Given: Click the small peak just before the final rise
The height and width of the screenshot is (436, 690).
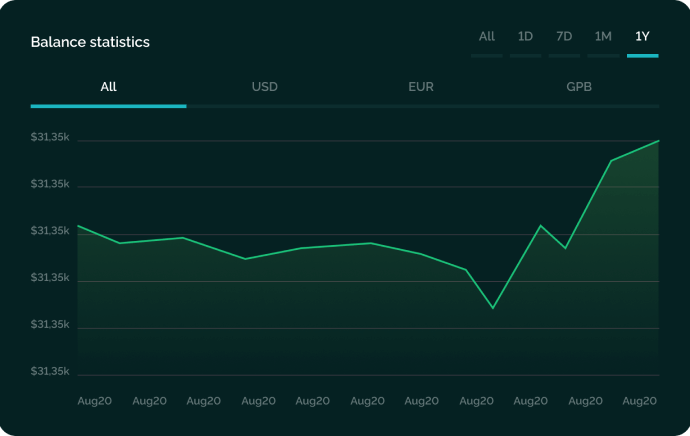Looking at the screenshot, I should [540, 226].
